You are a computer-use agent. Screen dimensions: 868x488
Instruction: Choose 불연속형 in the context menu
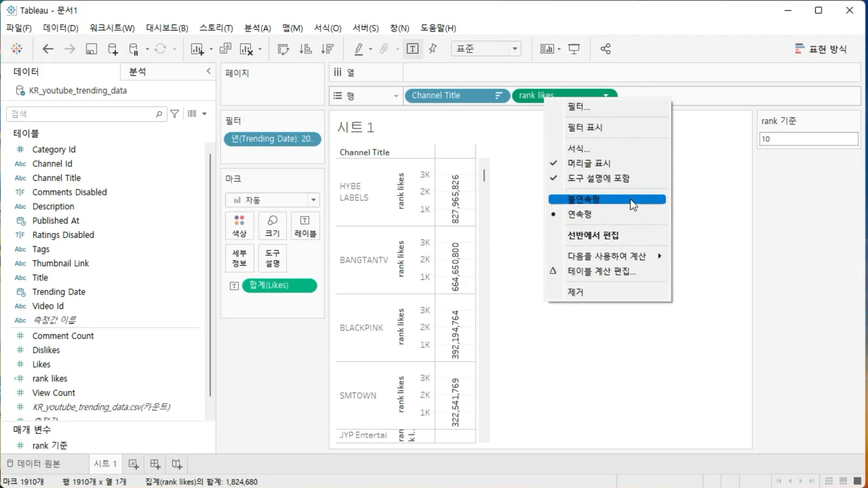(x=584, y=199)
